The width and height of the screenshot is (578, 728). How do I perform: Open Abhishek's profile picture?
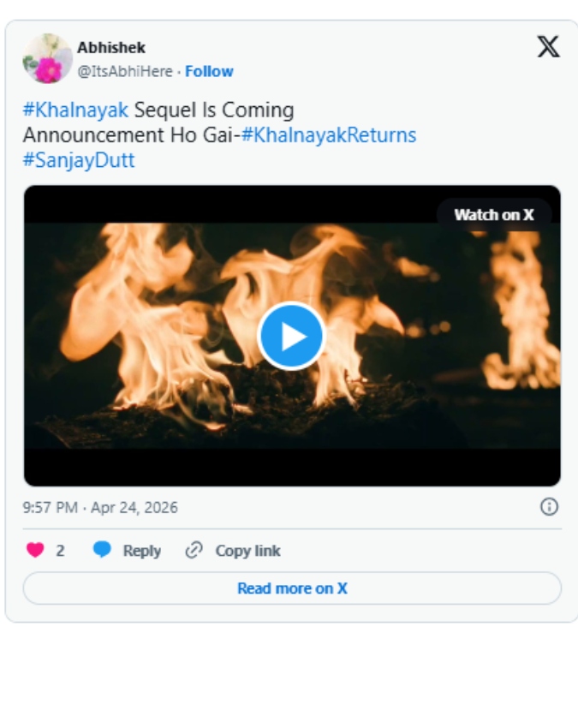47,58
